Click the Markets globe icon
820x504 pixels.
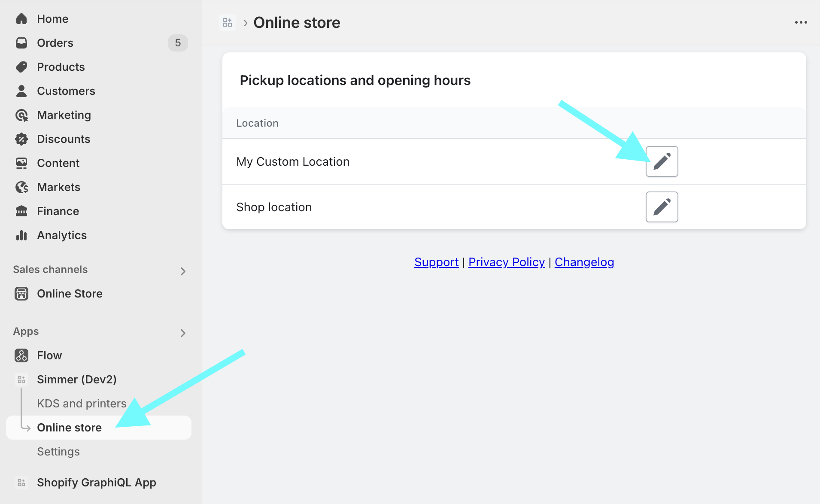21,187
